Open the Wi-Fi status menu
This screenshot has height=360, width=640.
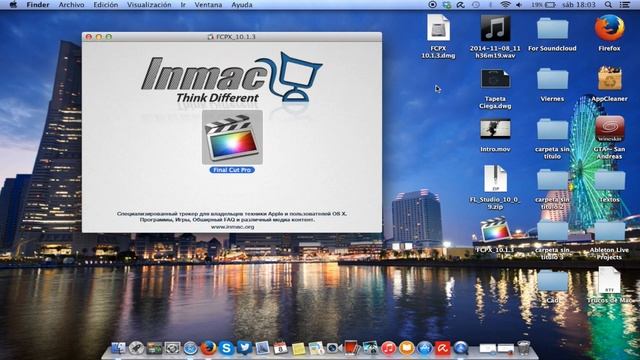point(505,5)
